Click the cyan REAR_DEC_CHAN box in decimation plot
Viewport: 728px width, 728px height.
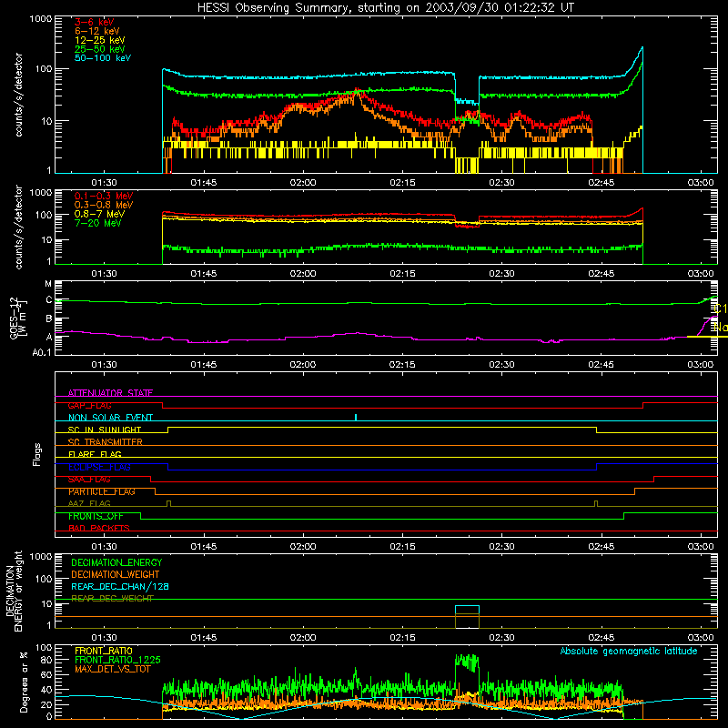coord(467,610)
